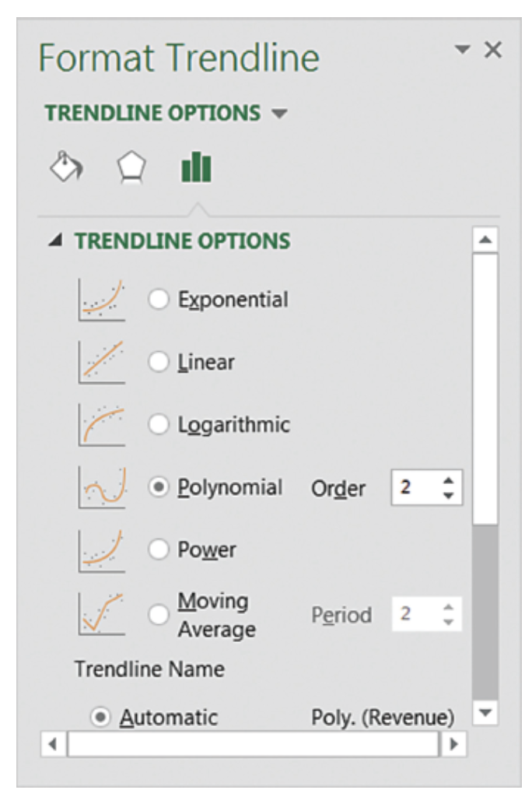Select the Logarithmic radio button
Screen dimensions: 532x797
point(159,425)
